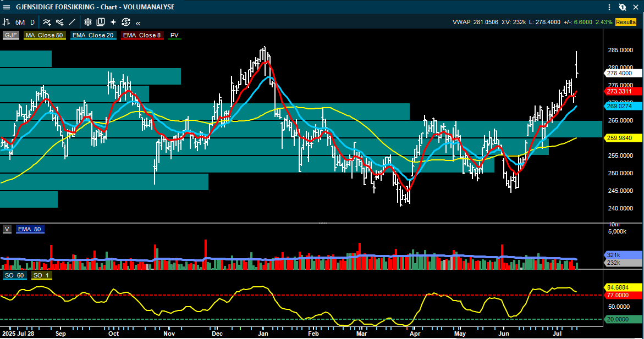Click the red 273.3311 axis marker
This screenshot has width=644, height=339.
[x=622, y=91]
